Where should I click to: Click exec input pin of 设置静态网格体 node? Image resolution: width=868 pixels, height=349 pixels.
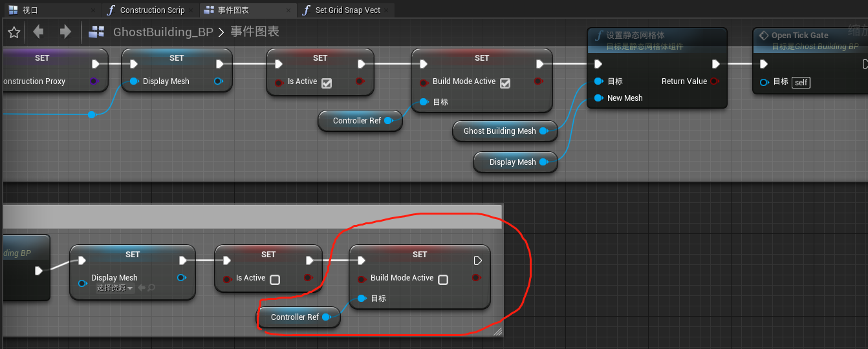[x=598, y=64]
